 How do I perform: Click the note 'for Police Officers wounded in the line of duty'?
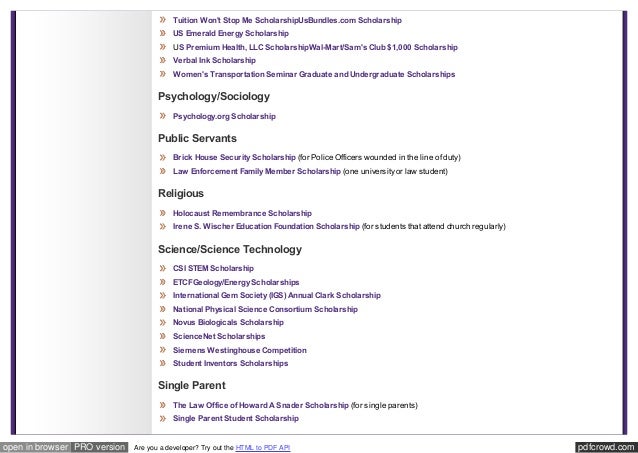pyautogui.click(x=379, y=158)
